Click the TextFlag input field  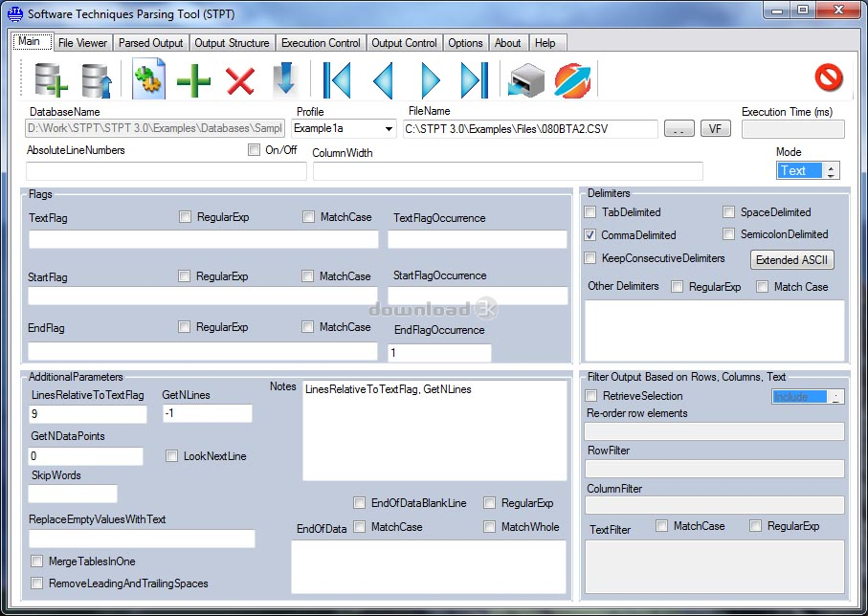point(203,239)
